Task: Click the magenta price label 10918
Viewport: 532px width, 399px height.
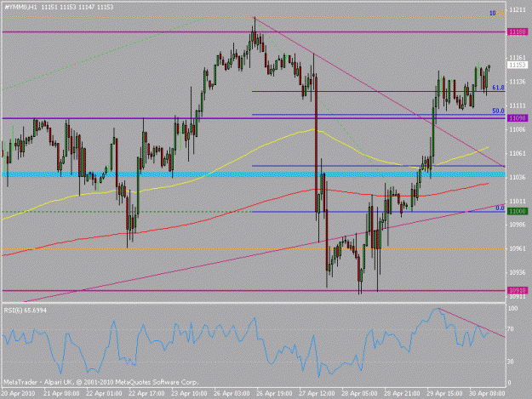Action: [518, 290]
